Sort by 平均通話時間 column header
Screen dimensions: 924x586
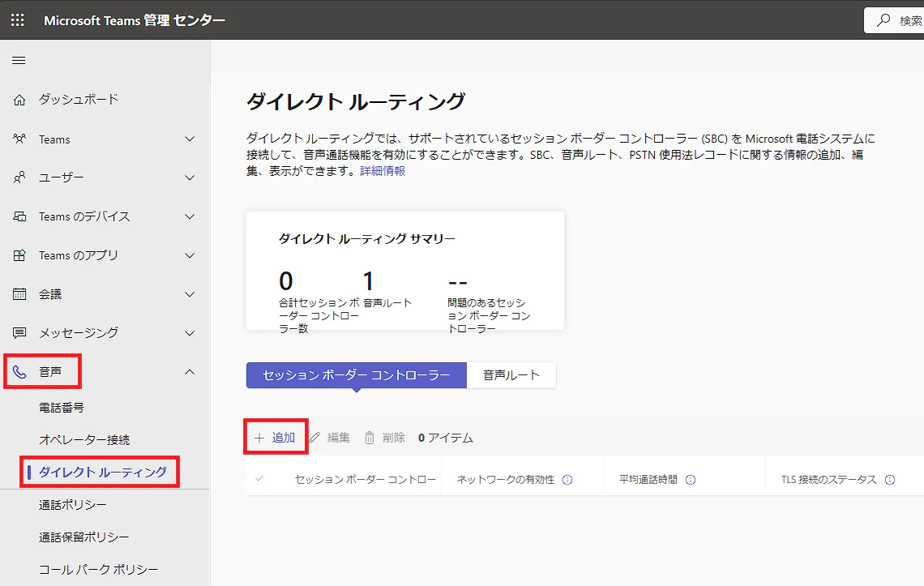(648, 479)
